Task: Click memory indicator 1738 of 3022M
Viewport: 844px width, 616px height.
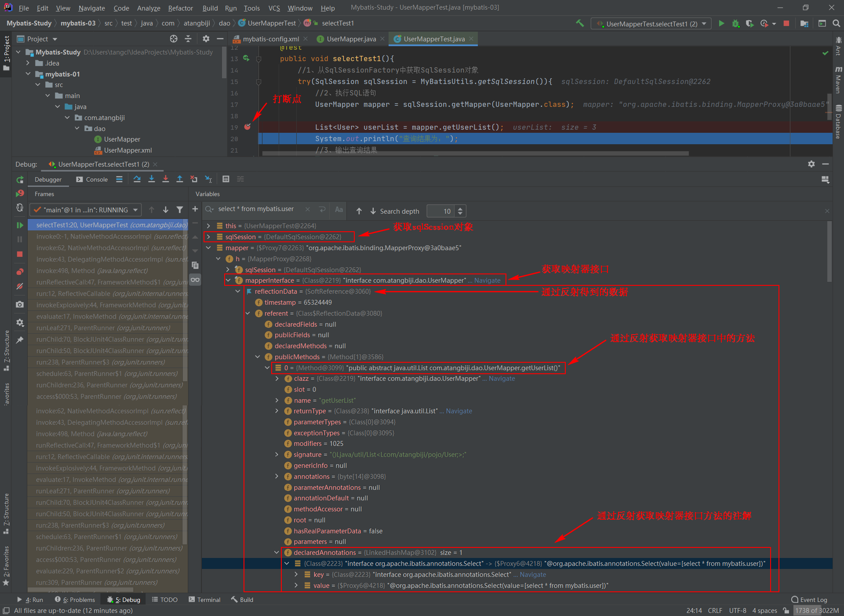Action: pyautogui.click(x=817, y=610)
